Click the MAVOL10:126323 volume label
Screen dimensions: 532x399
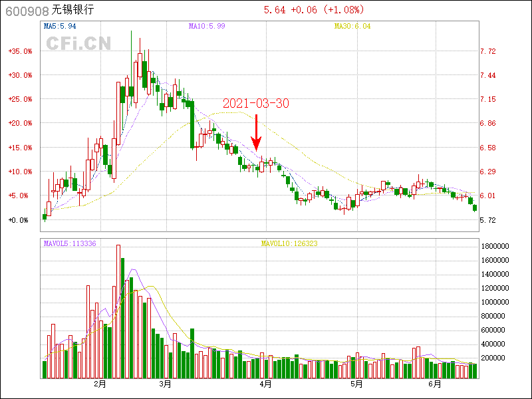[289, 243]
